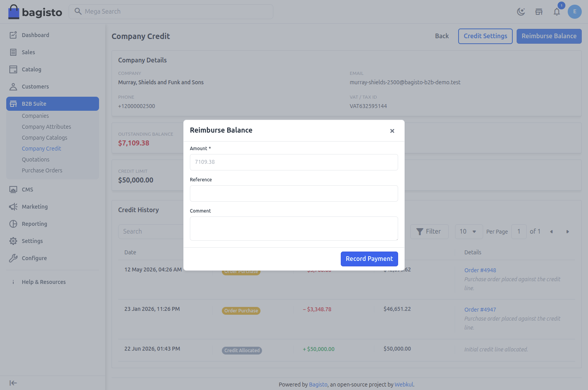This screenshot has height=390, width=588.
Task: Open Configure section in sidebar
Action: [x=53, y=258]
